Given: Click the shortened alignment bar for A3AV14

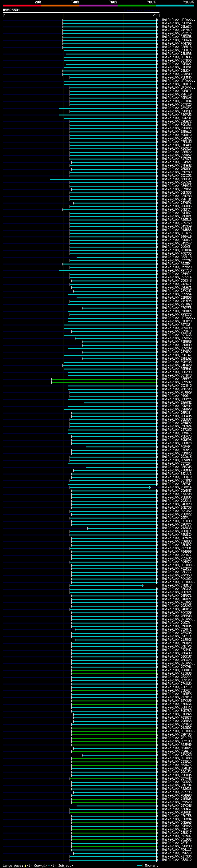Looking at the screenshot, I should pos(110,487).
